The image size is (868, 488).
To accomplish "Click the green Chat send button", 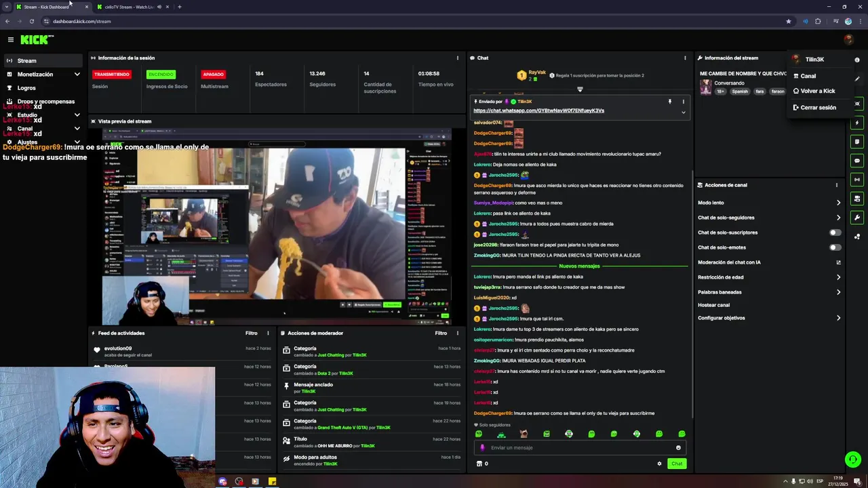I will coord(677,464).
